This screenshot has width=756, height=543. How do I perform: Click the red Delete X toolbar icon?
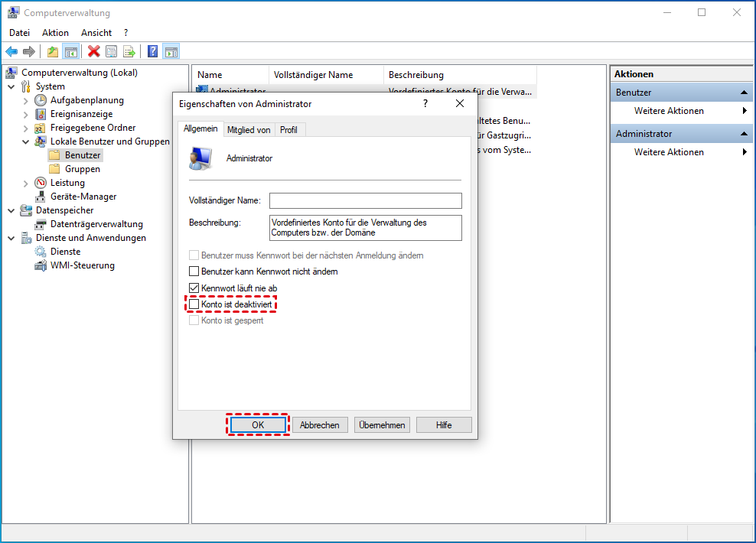click(x=94, y=51)
